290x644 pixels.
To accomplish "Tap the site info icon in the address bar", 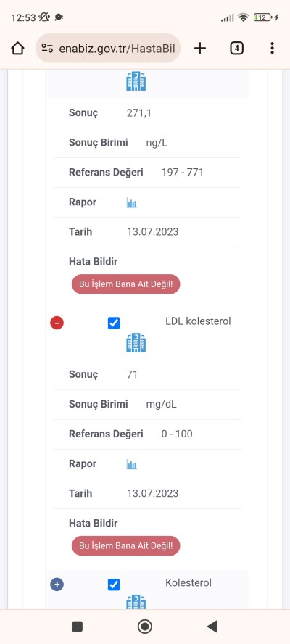I will pos(47,49).
